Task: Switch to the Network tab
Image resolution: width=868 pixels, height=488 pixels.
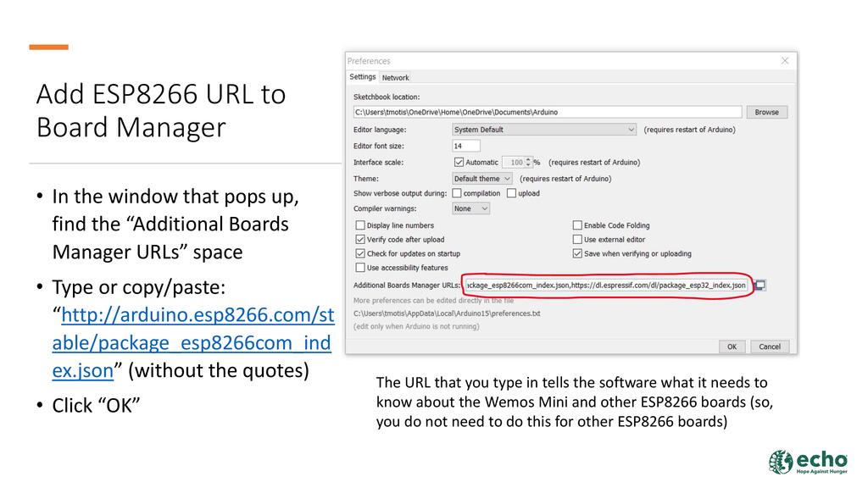Action: (395, 78)
